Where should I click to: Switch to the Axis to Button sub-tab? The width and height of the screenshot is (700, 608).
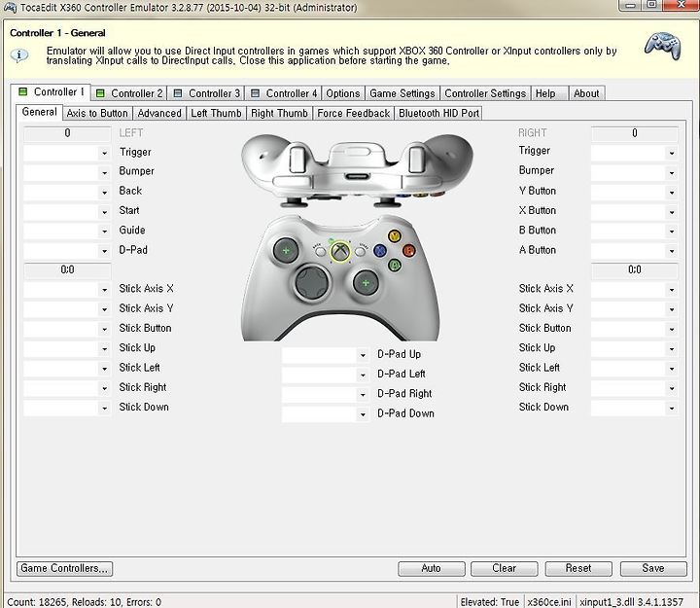point(97,114)
